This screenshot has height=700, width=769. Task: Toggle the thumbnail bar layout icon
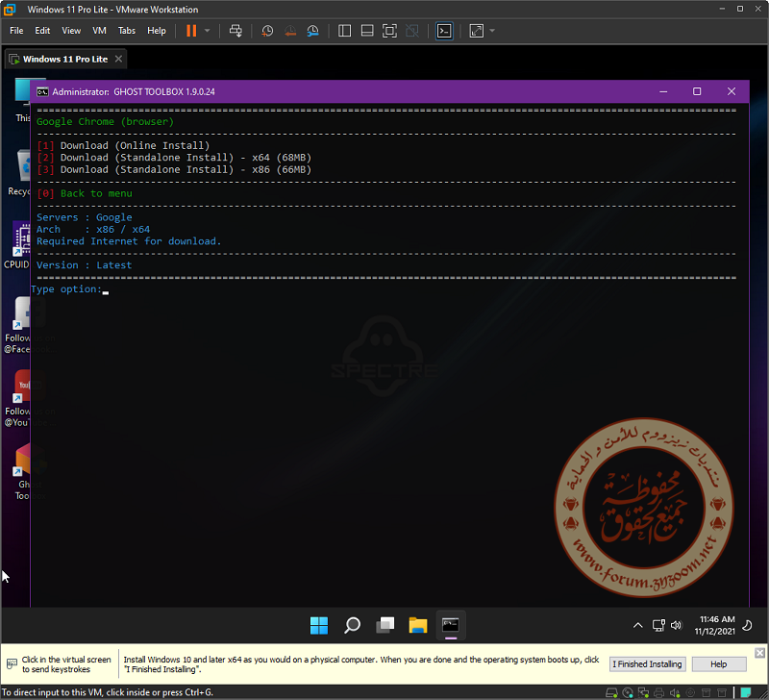click(x=367, y=31)
